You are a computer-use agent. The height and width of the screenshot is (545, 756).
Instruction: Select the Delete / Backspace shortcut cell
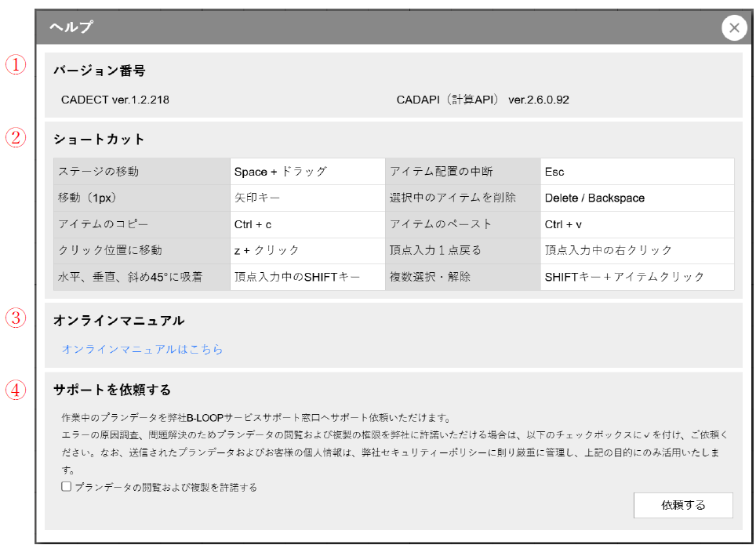pos(594,198)
